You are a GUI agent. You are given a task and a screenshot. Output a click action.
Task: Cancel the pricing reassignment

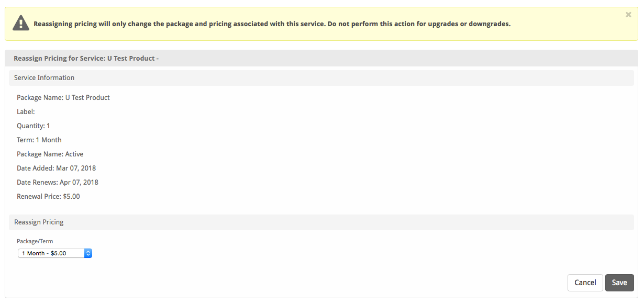585,283
